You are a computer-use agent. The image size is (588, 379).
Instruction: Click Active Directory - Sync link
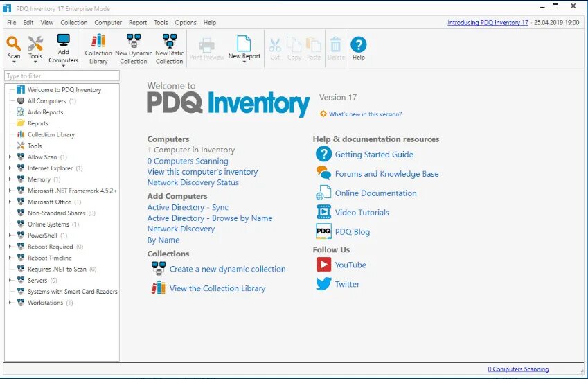[x=188, y=207]
